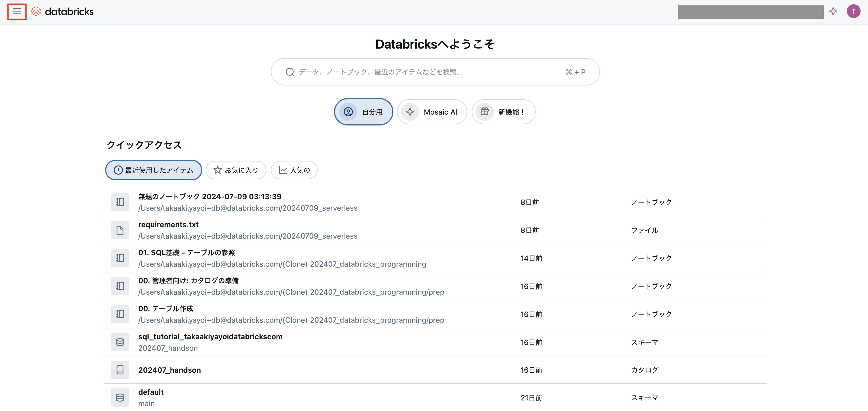
Task: Click ファイル type cell
Action: tap(644, 230)
